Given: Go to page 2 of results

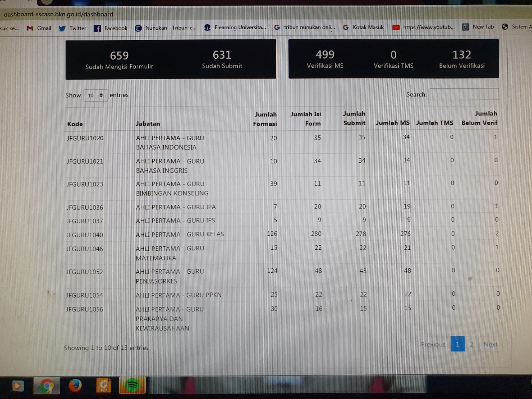Looking at the screenshot, I should [x=471, y=344].
